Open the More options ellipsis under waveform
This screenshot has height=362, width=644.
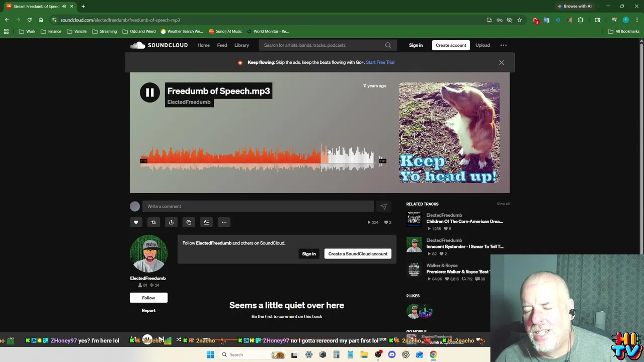click(x=224, y=222)
